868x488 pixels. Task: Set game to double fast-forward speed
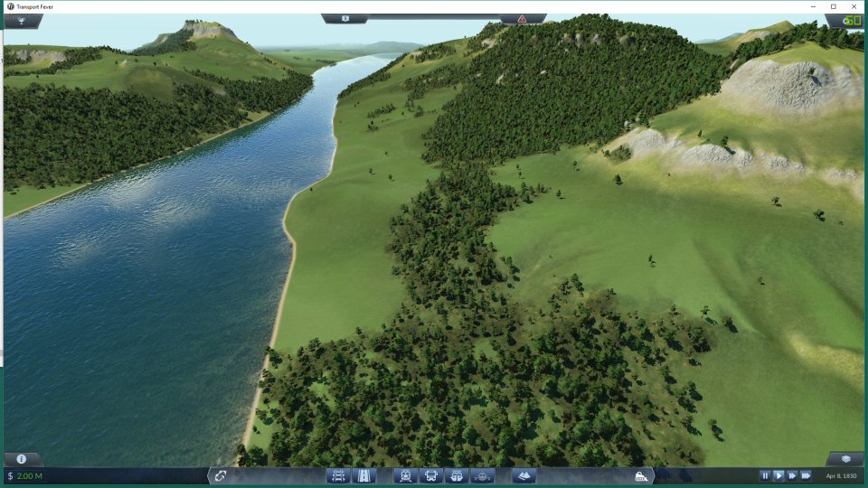coord(792,475)
